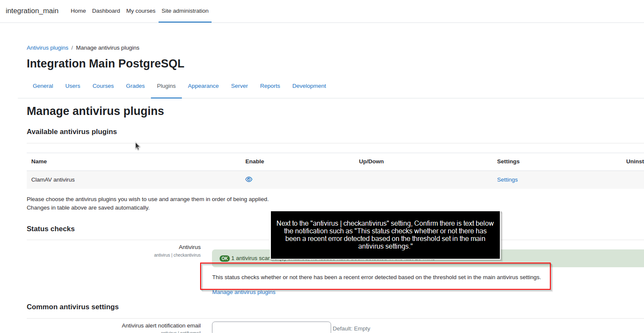This screenshot has width=644, height=333.
Task: Switch to the Grades admin tab
Action: click(135, 86)
